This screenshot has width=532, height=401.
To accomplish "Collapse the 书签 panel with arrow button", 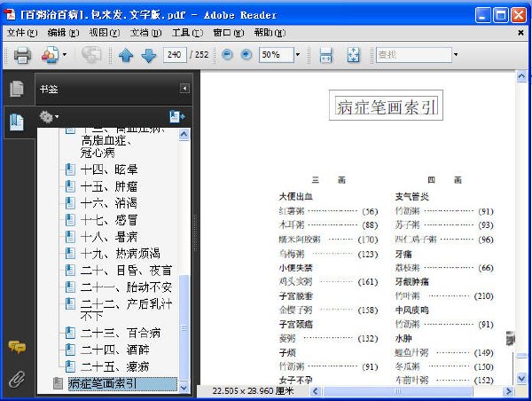I will (x=184, y=89).
